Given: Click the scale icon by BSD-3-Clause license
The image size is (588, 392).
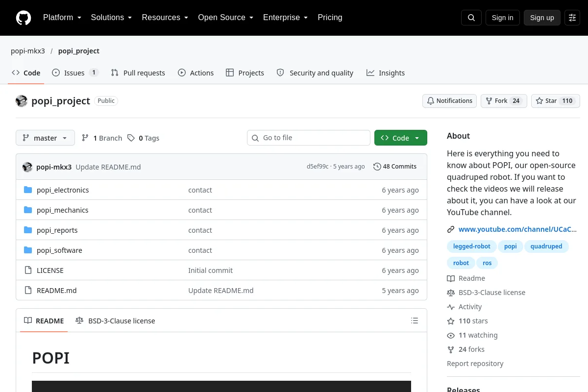Looking at the screenshot, I should click(x=451, y=293).
